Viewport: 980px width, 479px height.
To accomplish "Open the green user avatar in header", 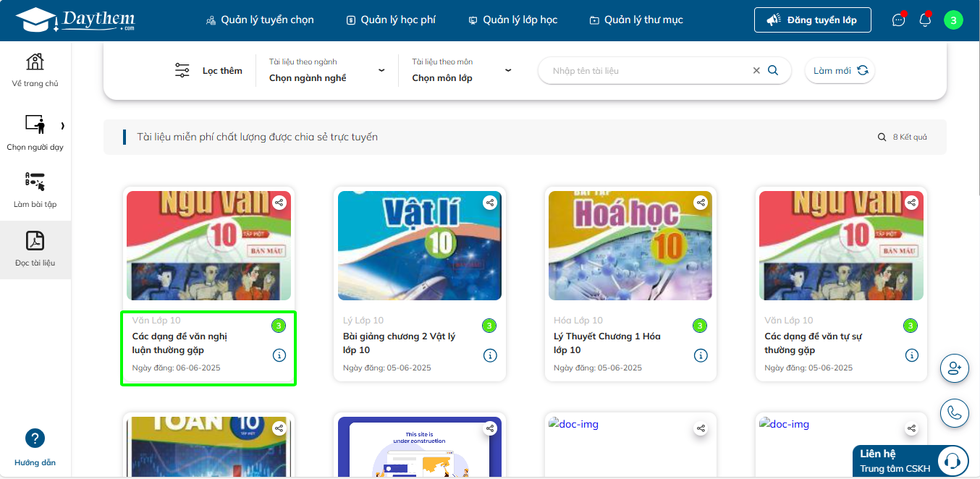I will point(953,20).
